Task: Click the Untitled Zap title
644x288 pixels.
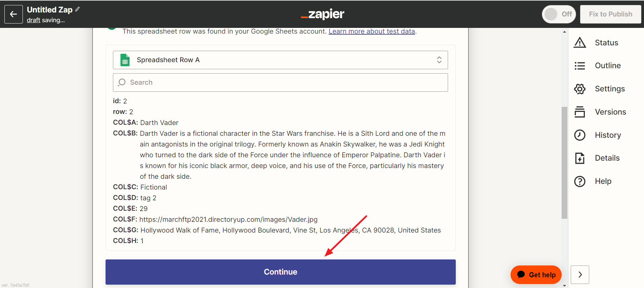Action: (50, 9)
